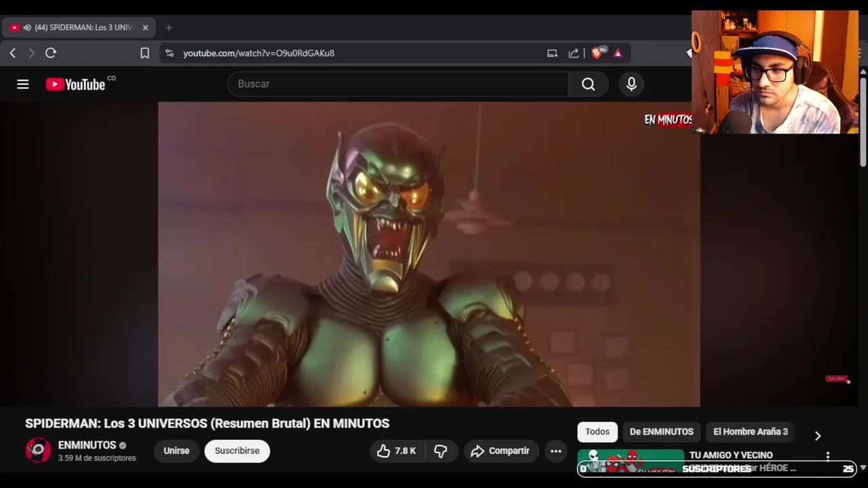Open Brave Rewards triangle icon

click(618, 53)
